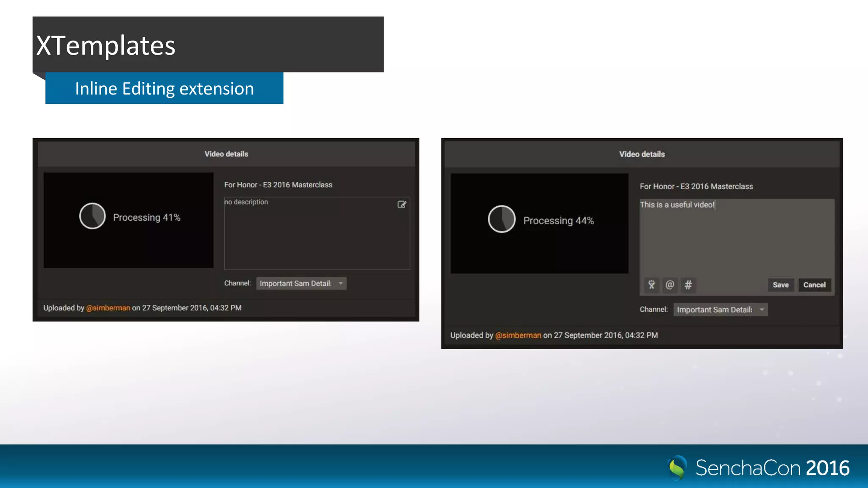Click right Important Sam Details combo box

pos(714,310)
